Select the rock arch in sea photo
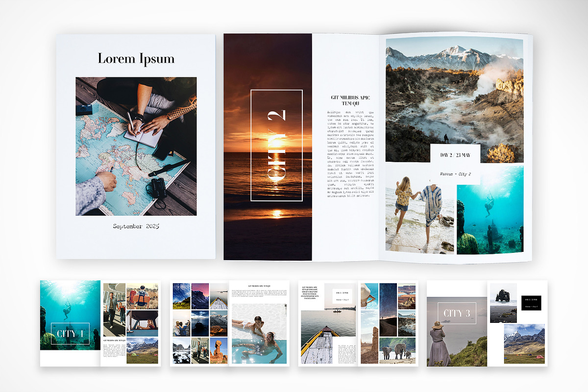The width and height of the screenshot is (588, 392). [x=503, y=303]
